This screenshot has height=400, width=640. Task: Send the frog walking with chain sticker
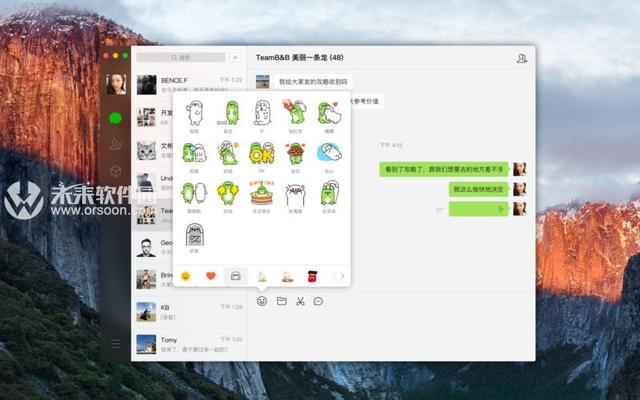229,113
